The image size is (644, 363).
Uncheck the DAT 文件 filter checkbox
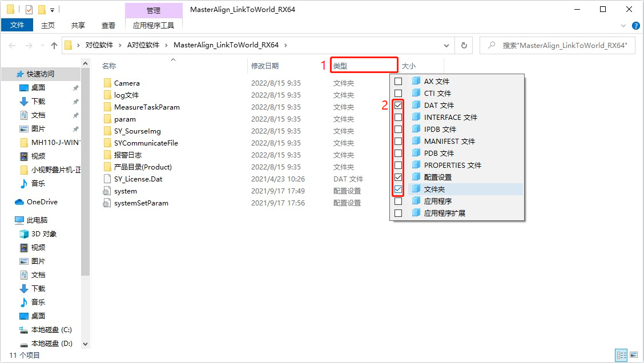399,106
